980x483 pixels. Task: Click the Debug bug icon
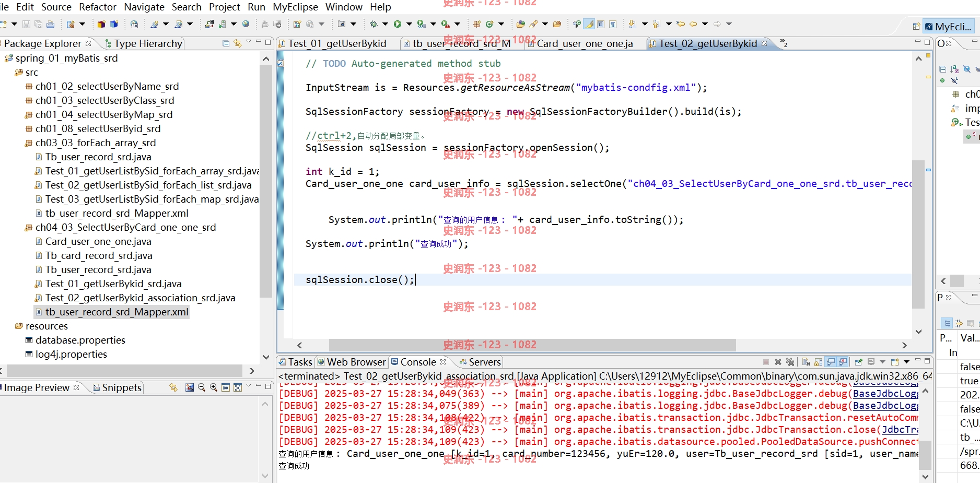tap(373, 24)
